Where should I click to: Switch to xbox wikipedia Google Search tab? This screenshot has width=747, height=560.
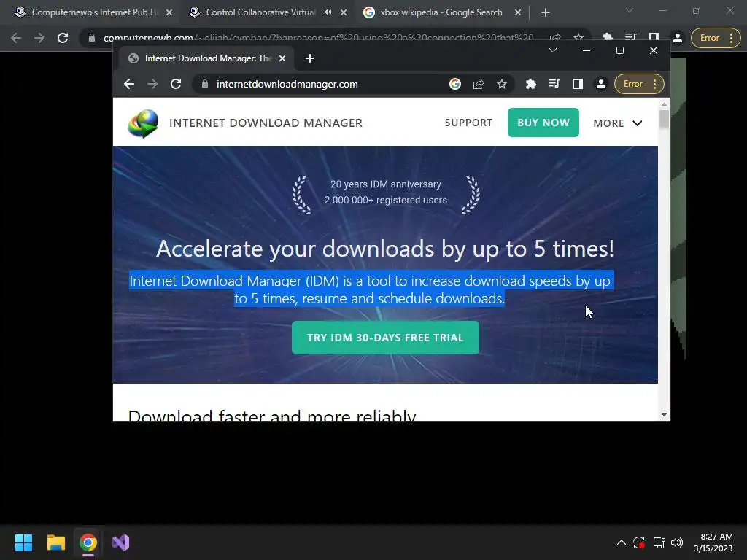coord(441,12)
